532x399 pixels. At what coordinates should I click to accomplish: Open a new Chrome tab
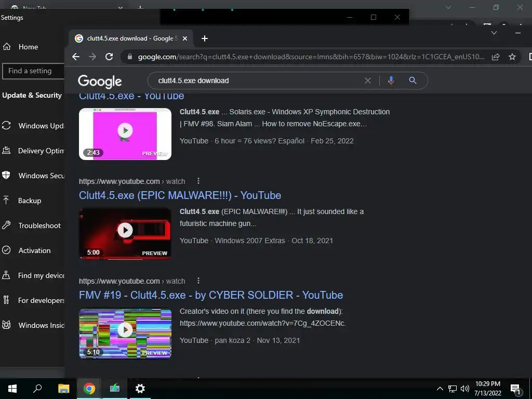[204, 38]
